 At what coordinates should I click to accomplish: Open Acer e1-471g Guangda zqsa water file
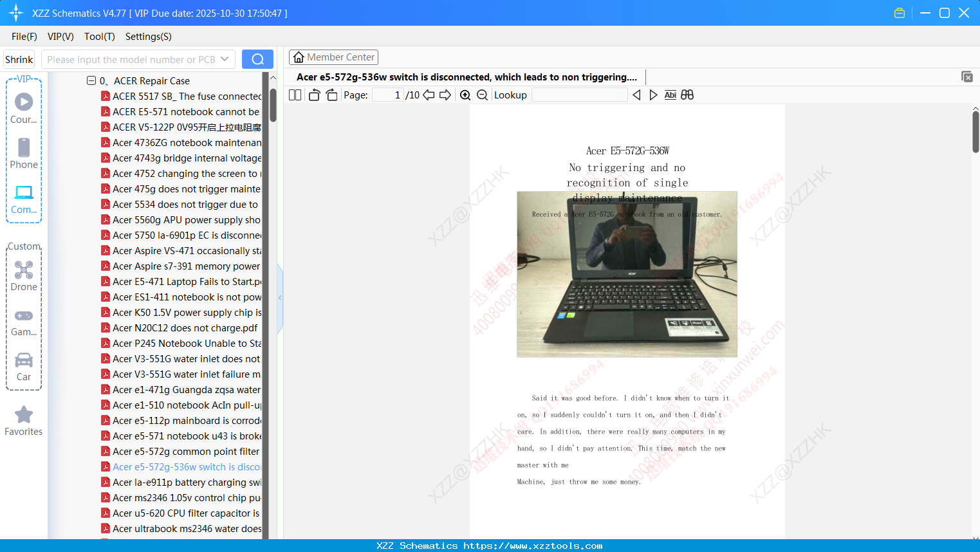tap(181, 390)
